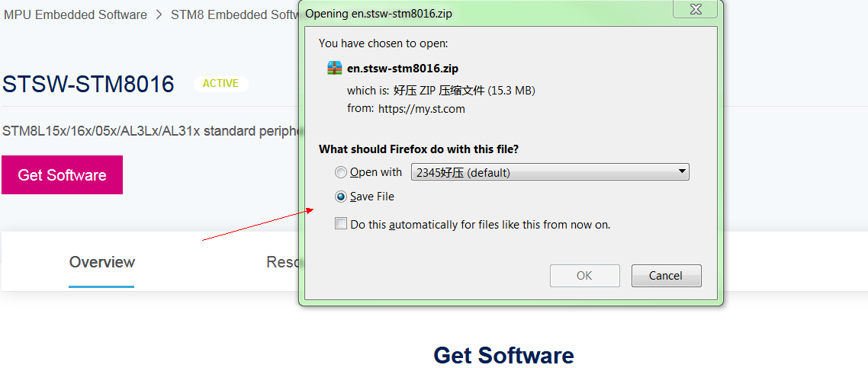Enable Do this automatically for files checkbox

click(x=341, y=224)
